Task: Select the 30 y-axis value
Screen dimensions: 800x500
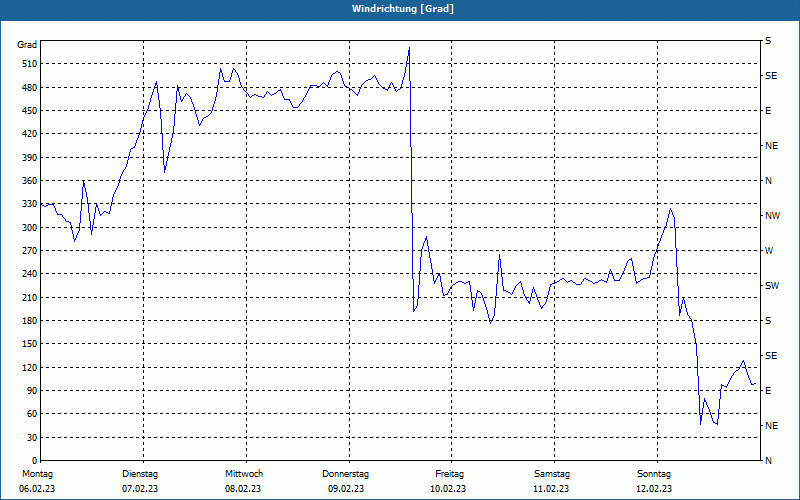Action: point(32,438)
